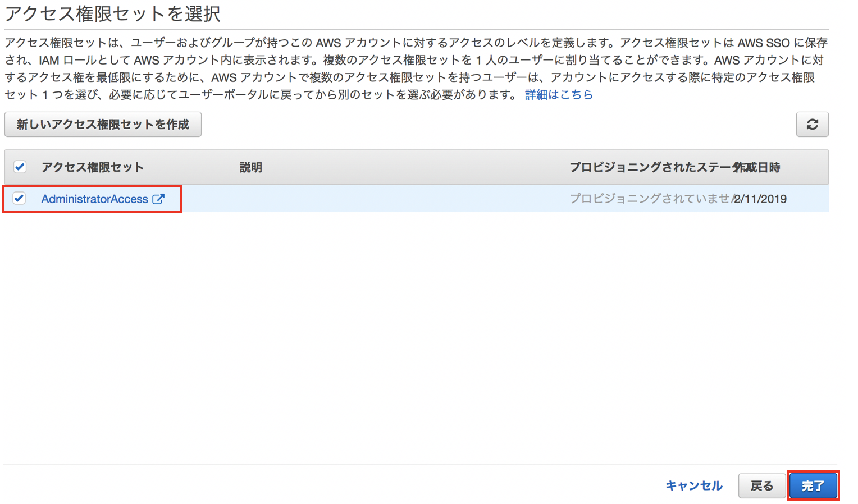858x504 pixels.
Task: Go back with the 戻る button
Action: click(761, 486)
